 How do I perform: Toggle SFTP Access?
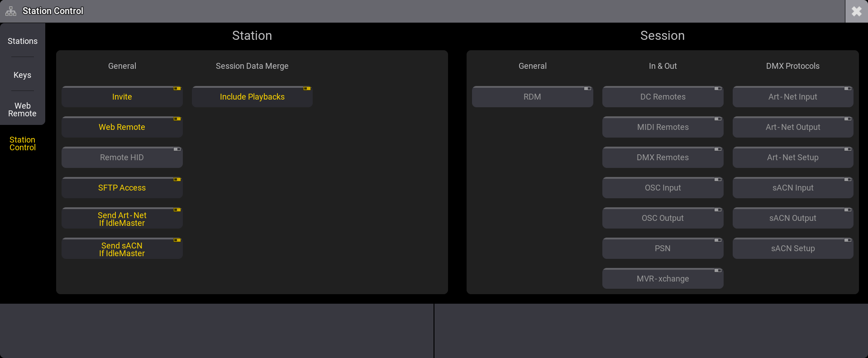(122, 187)
